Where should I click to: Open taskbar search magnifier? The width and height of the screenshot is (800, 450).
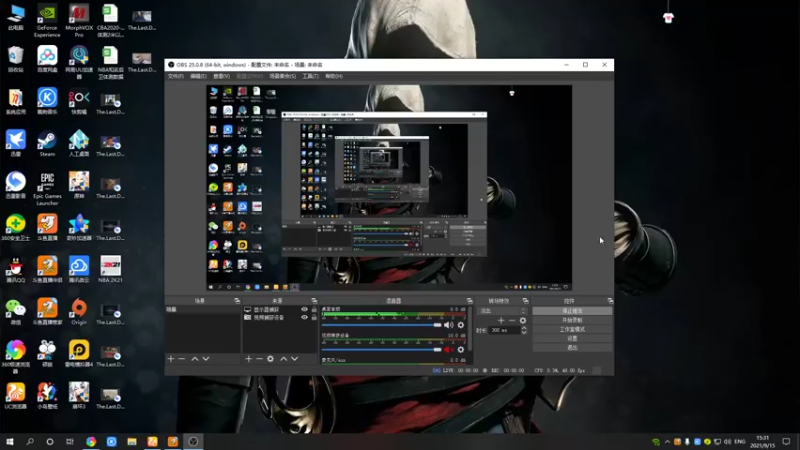click(30, 442)
